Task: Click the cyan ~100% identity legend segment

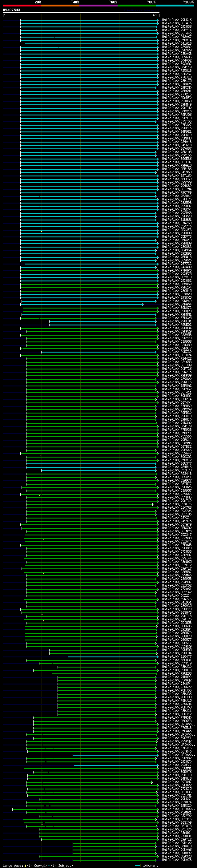Action: click(x=175, y=6)
